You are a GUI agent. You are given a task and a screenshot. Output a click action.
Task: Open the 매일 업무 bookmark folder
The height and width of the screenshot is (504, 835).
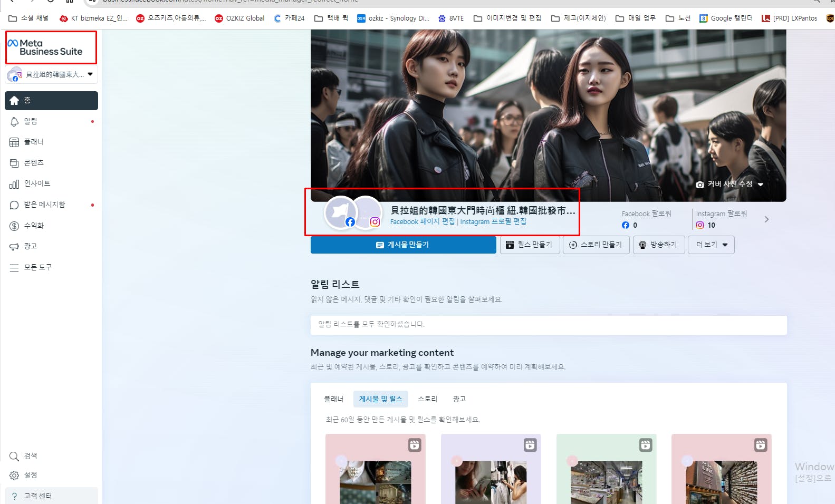(x=636, y=18)
